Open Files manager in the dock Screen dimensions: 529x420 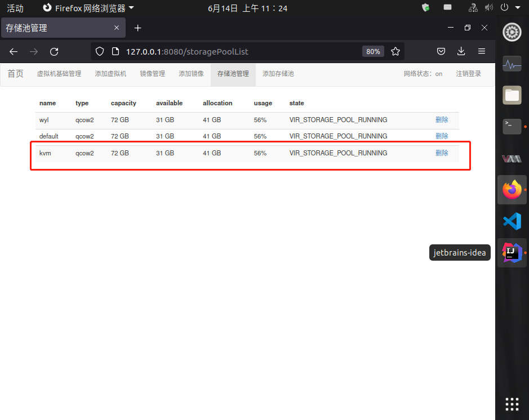point(512,95)
